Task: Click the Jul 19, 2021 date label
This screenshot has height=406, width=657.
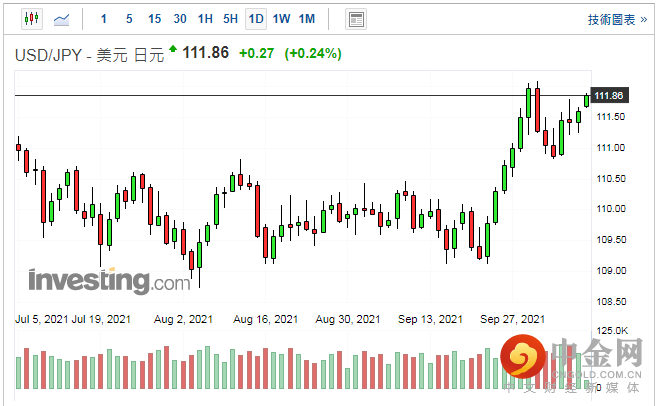Action: 101,319
